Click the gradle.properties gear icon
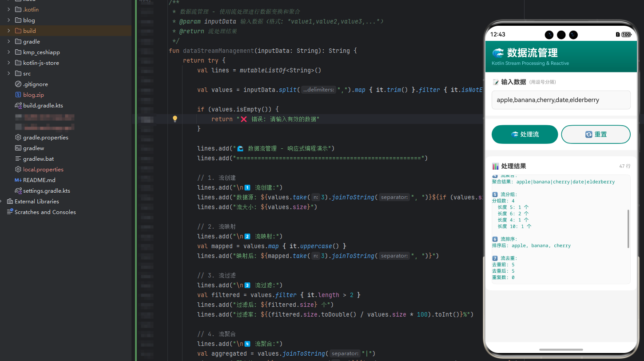Screen dimensions: 644x361 (18, 137)
